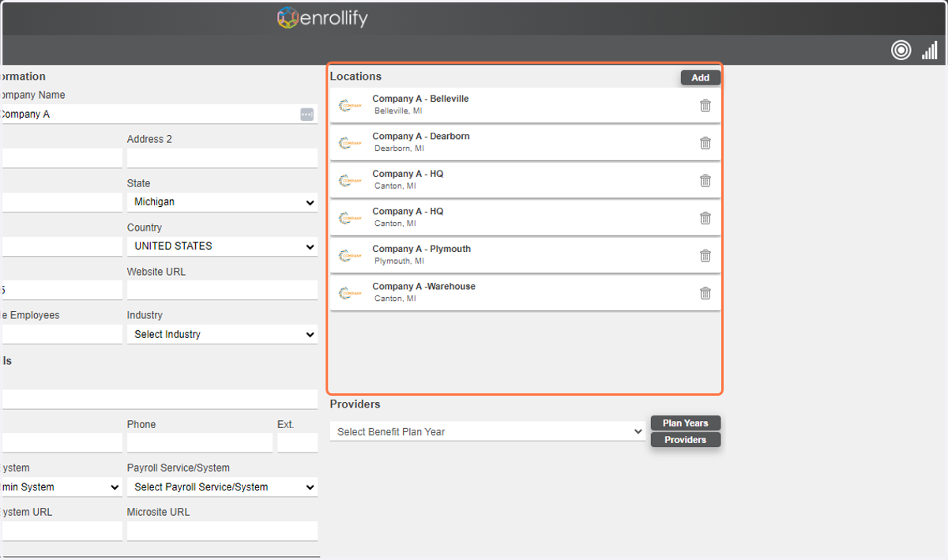Click the Belleville location logo thumbnail
948x560 pixels.
(x=350, y=105)
